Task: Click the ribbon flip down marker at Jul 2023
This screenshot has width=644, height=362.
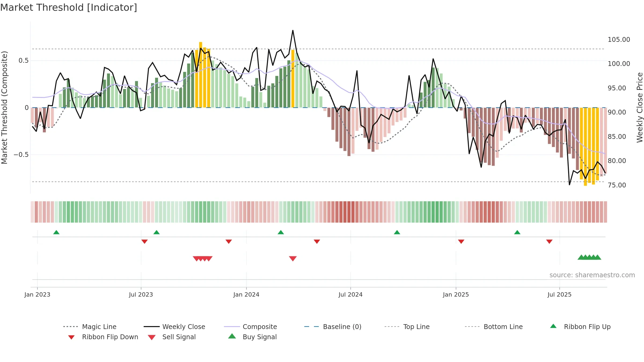Action: tap(144, 242)
